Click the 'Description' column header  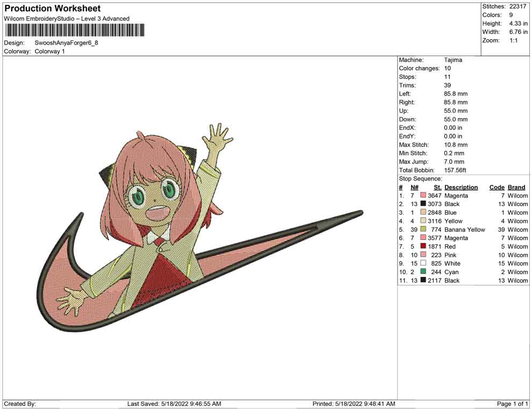(x=461, y=187)
